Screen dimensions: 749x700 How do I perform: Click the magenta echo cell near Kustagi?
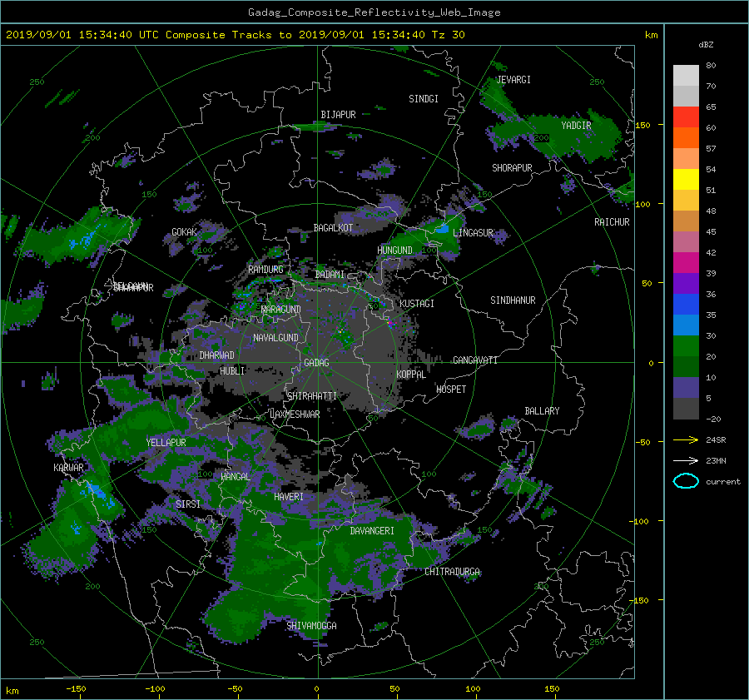point(391,324)
